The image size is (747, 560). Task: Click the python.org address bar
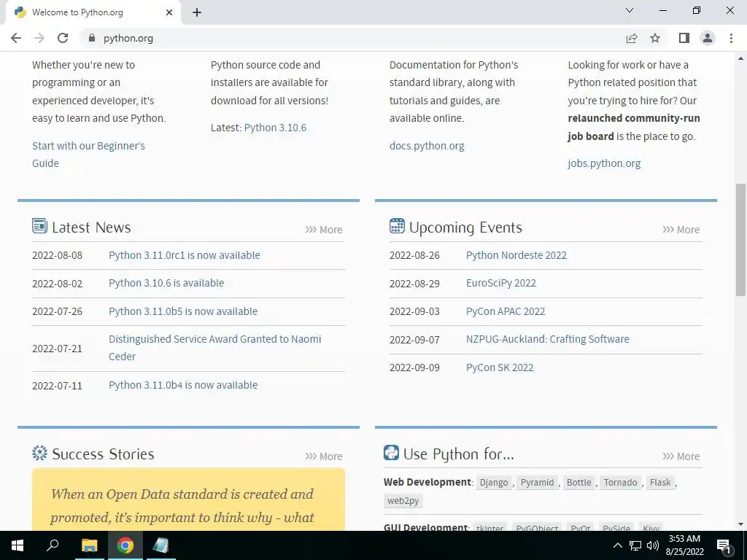[352, 38]
